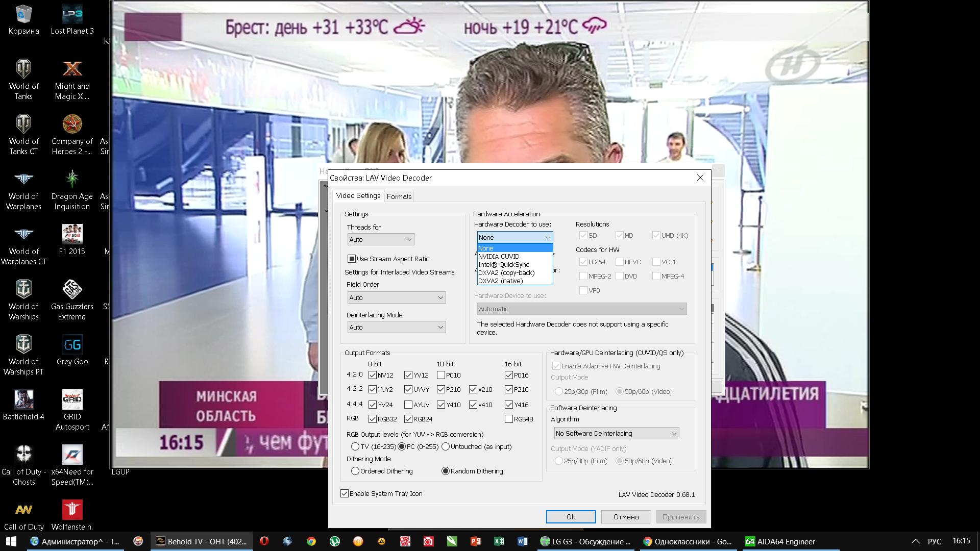Select TV (16-235) RGB output level
Image resolution: width=980 pixels, height=551 pixels.
[355, 446]
